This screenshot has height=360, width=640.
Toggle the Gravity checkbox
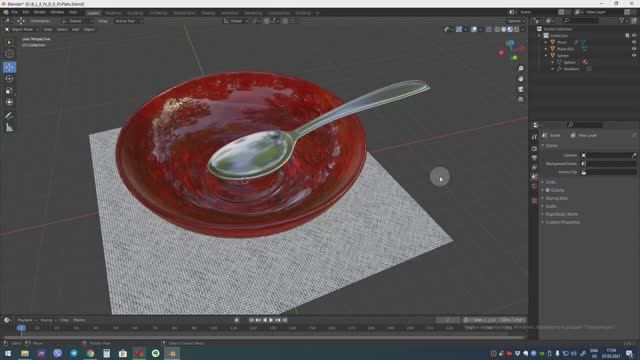[x=548, y=190]
